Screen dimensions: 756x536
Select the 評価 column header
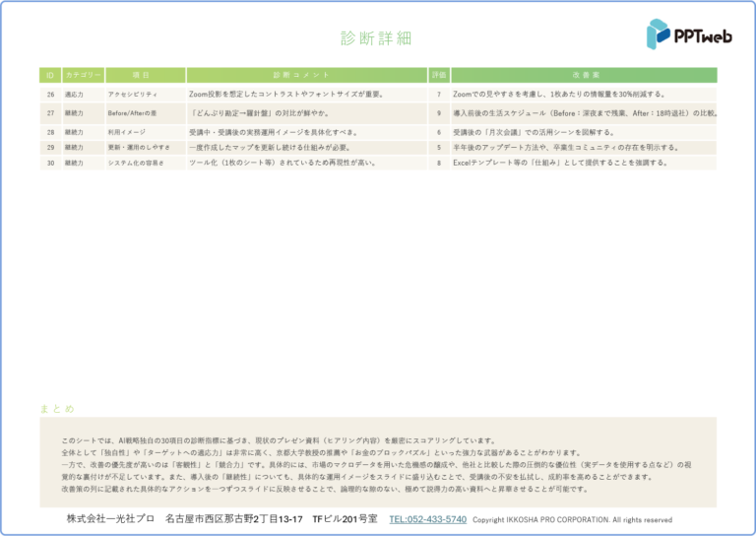439,75
